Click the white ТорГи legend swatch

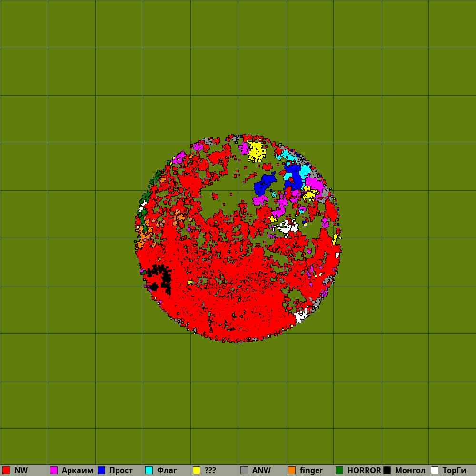coord(435,470)
